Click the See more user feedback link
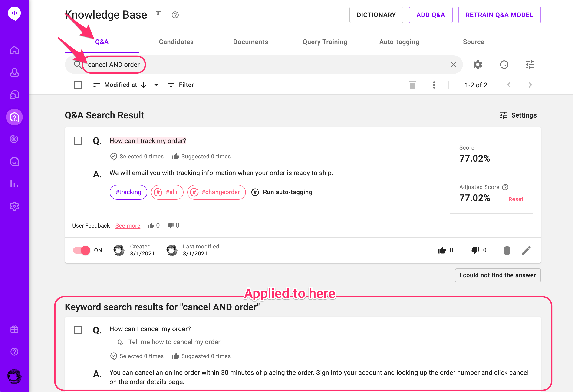 click(128, 225)
